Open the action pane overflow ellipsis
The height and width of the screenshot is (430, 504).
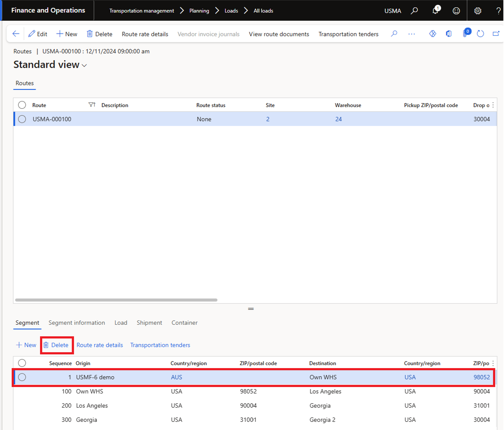coord(412,34)
